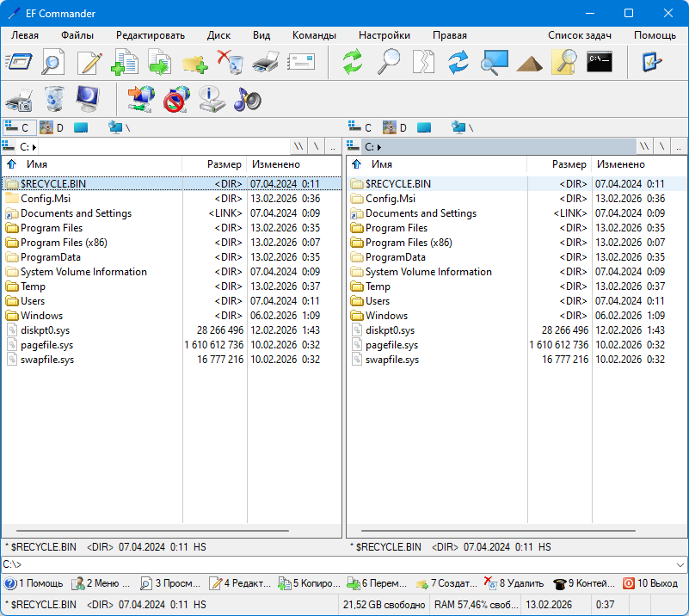This screenshot has height=616, width=689.
Task: Click the pyramid icon in the toolbar
Action: 529,62
